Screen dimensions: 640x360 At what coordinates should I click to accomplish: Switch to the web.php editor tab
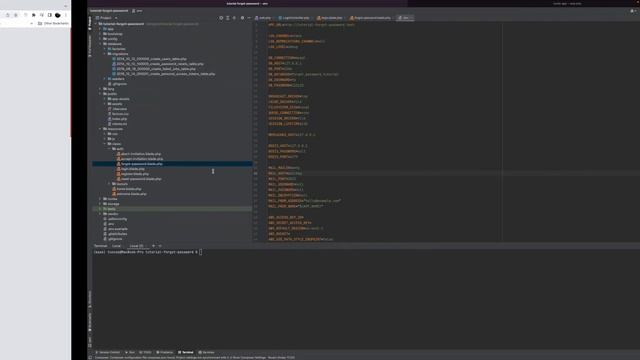(263, 18)
